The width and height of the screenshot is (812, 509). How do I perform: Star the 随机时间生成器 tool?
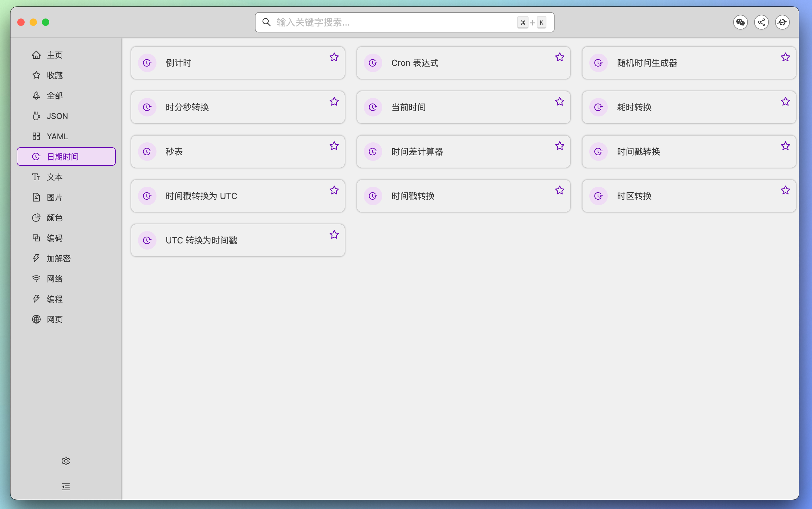[x=785, y=57]
